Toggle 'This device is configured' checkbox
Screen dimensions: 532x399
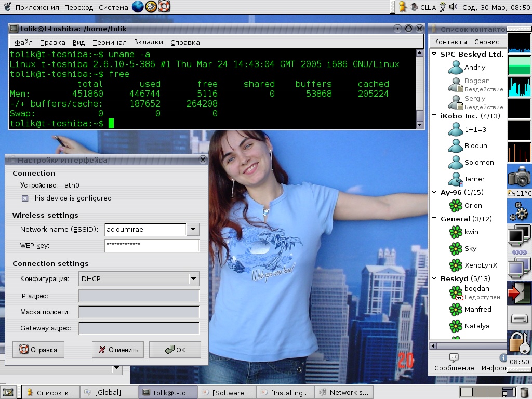25,198
